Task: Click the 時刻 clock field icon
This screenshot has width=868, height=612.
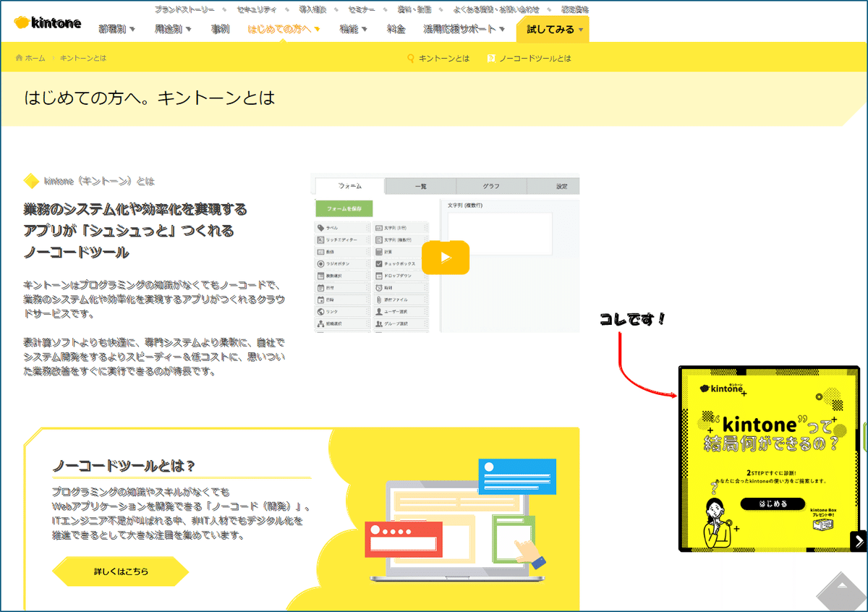Action: pos(378,287)
